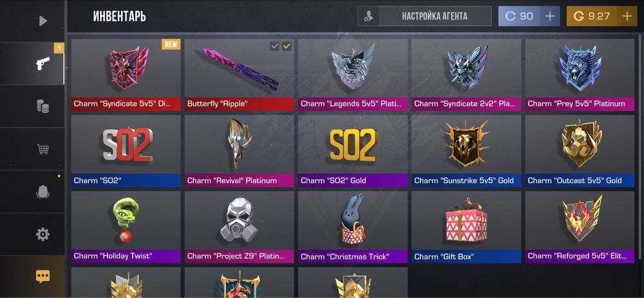Click the agent figure icon

point(368,17)
